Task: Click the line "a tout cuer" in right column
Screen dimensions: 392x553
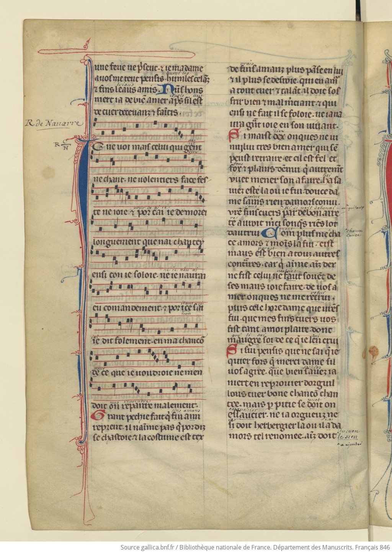Action: [x=285, y=91]
